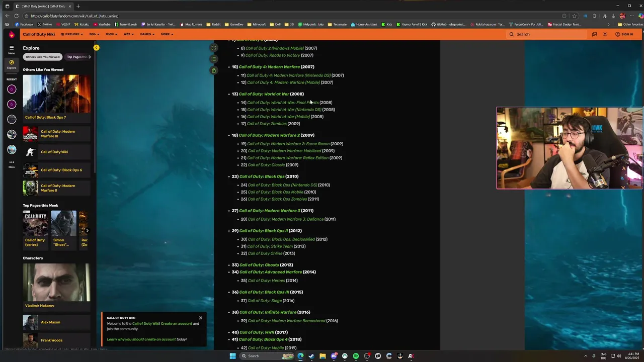Viewport: 644px width, 362px height.
Task: Switch to the Call of Duty browser tab
Action: coord(43,6)
